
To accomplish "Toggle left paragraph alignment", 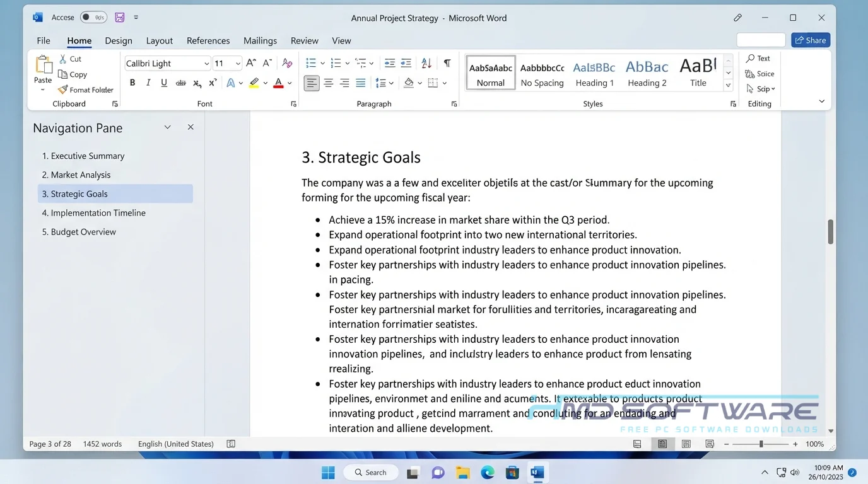I will (x=312, y=83).
